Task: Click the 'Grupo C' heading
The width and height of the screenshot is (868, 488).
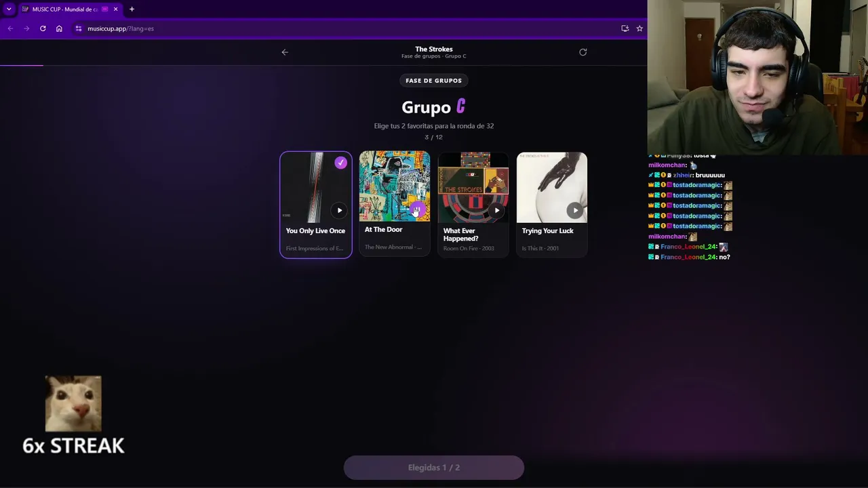Action: click(434, 107)
